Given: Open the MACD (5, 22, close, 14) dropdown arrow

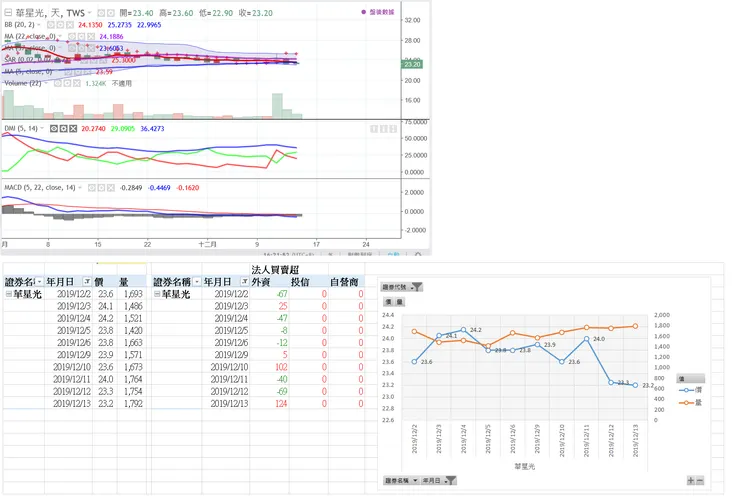Looking at the screenshot, I should click(x=80, y=188).
